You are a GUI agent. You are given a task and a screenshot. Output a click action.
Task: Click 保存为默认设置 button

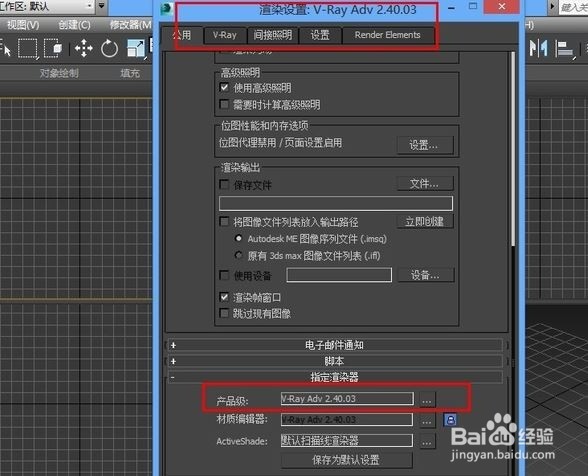click(x=346, y=460)
